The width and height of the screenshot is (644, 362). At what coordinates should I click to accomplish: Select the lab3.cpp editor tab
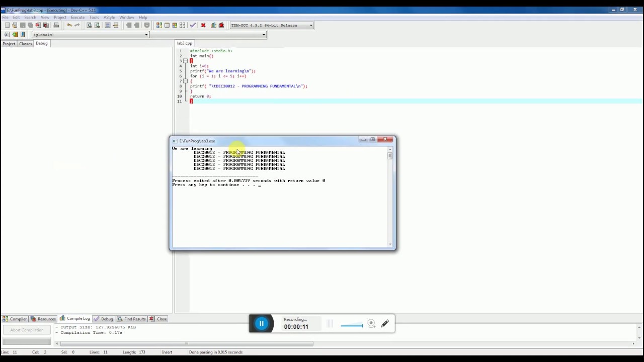[x=185, y=43]
